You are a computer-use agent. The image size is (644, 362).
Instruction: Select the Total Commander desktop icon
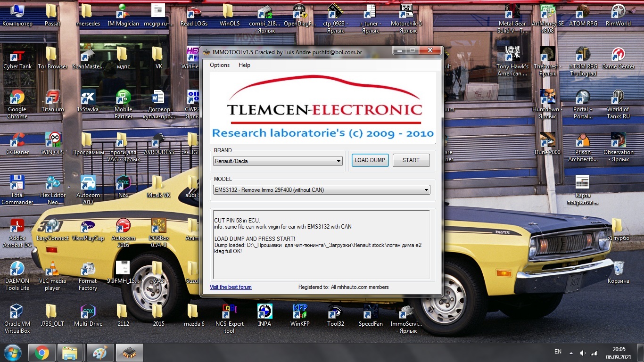[x=17, y=190]
